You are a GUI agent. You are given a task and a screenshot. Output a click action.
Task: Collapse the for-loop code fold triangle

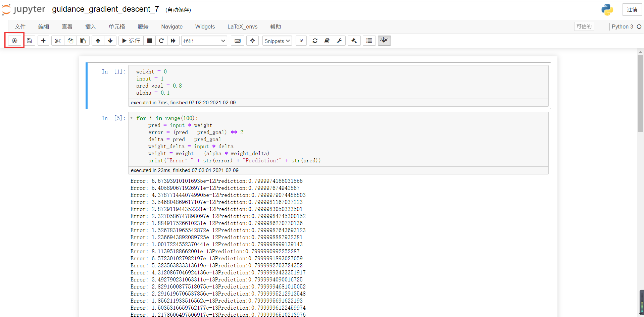click(x=132, y=118)
